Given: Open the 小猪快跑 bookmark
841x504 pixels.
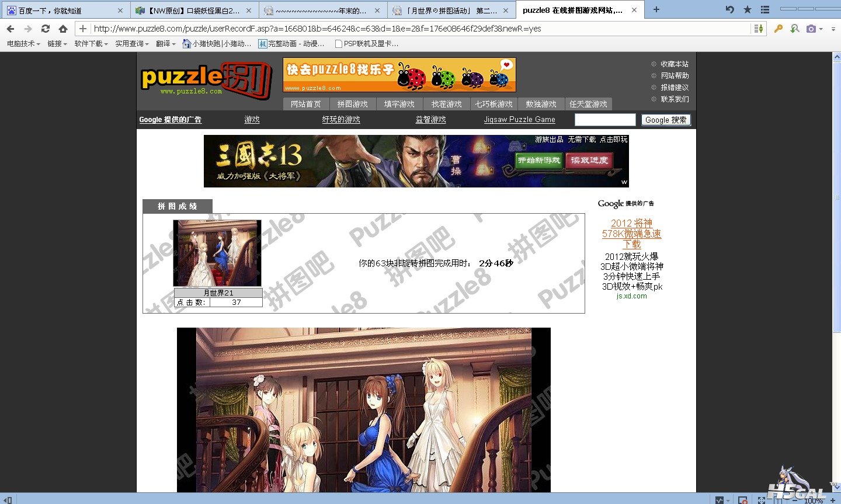Looking at the screenshot, I should coord(217,44).
